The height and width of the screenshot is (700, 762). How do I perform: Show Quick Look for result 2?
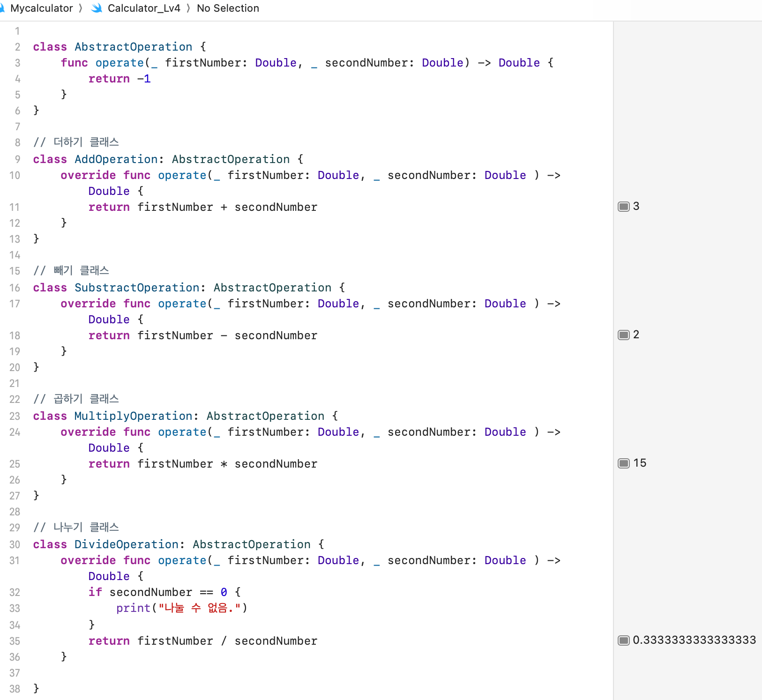point(623,335)
